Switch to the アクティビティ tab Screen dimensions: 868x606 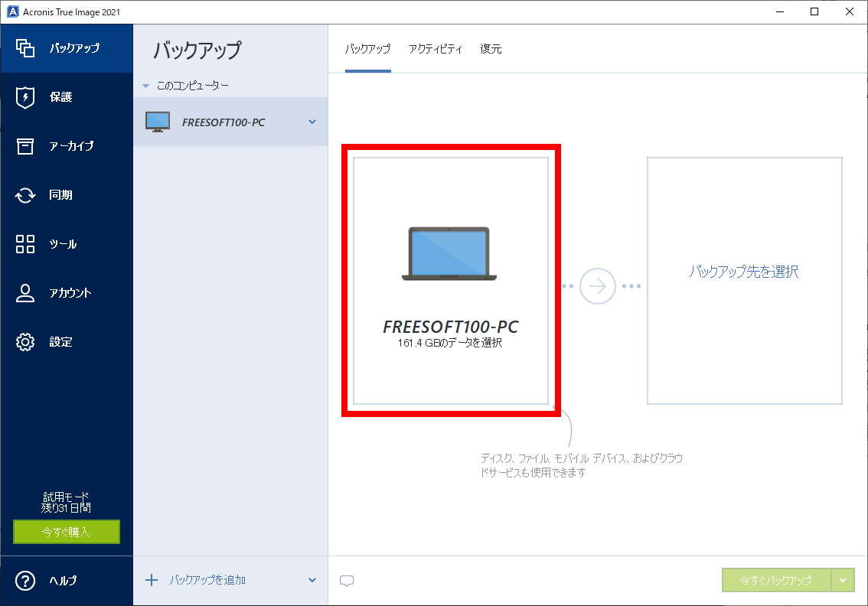tap(436, 48)
